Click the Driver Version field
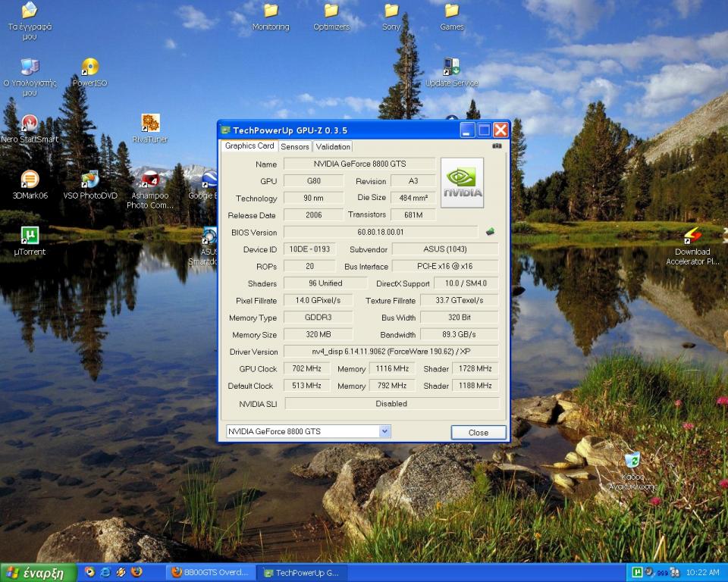 (x=391, y=352)
